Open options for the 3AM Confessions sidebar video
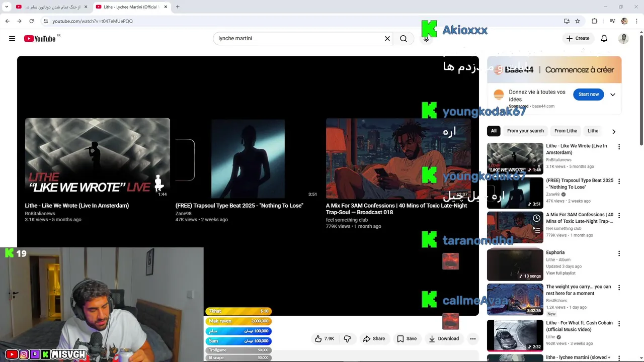Image resolution: width=644 pixels, height=362 pixels. (619, 215)
